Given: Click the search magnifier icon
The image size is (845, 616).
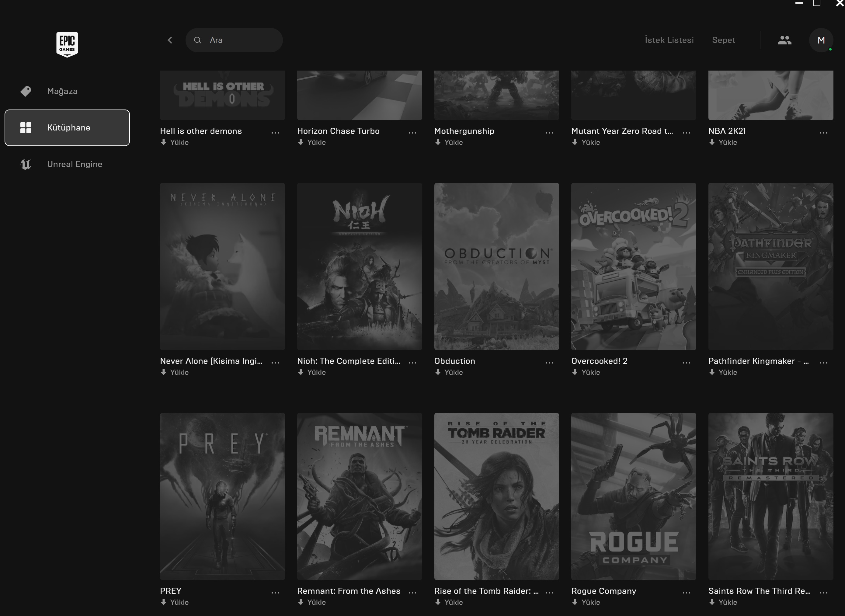Looking at the screenshot, I should tap(198, 40).
